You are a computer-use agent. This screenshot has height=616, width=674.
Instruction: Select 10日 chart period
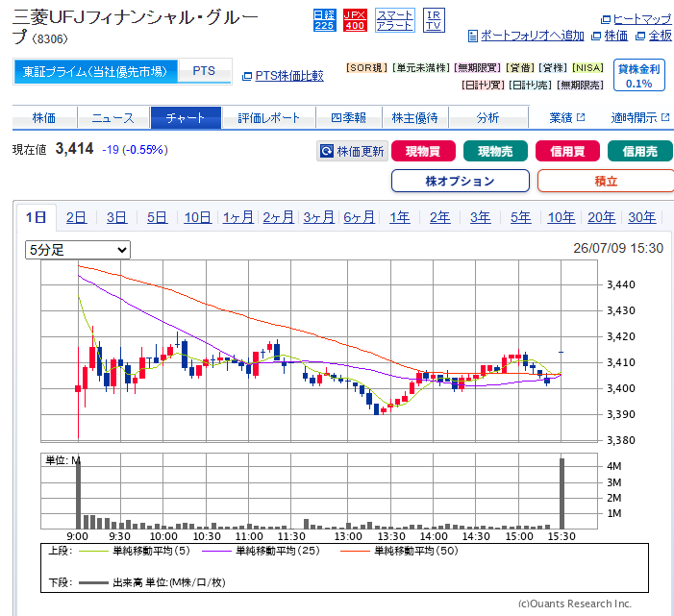pyautogui.click(x=198, y=217)
